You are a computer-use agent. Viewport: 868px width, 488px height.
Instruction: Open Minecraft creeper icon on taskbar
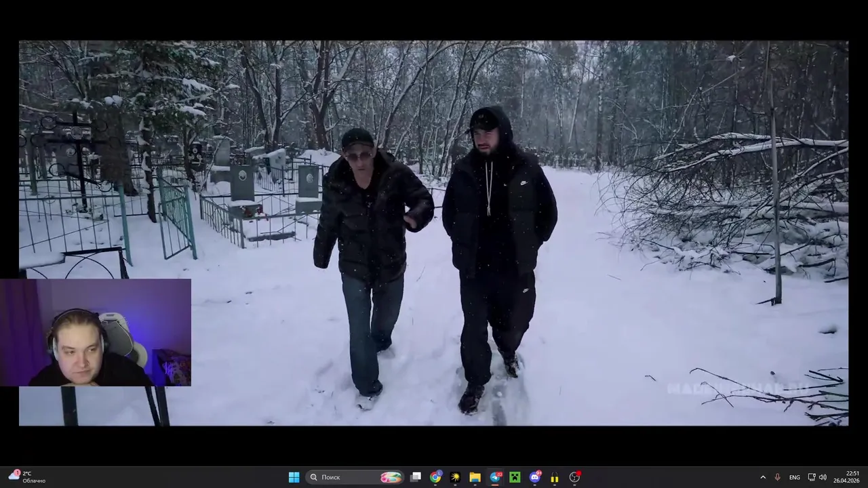[x=515, y=477]
